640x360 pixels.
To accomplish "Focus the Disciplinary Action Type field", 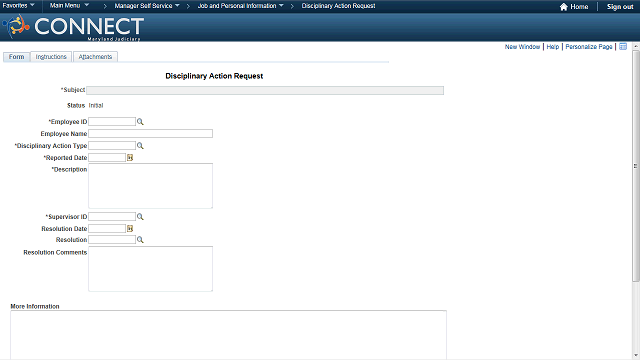I will click(x=112, y=146).
